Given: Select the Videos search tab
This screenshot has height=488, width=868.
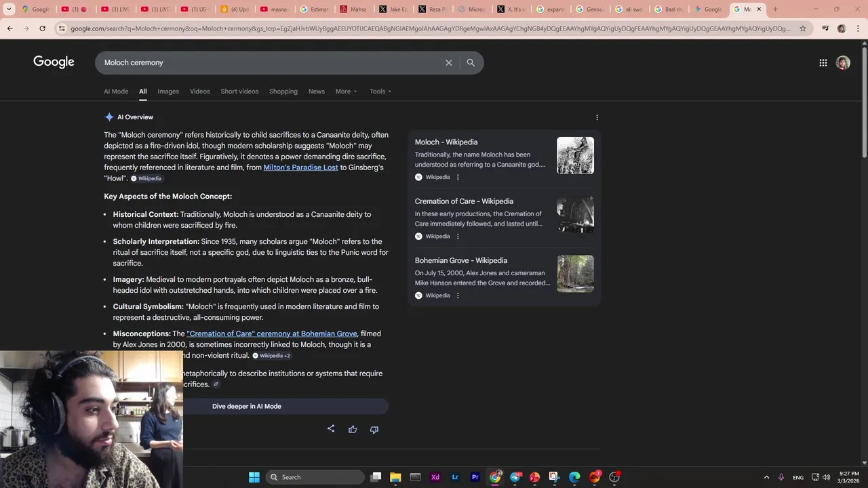Looking at the screenshot, I should click(x=200, y=91).
